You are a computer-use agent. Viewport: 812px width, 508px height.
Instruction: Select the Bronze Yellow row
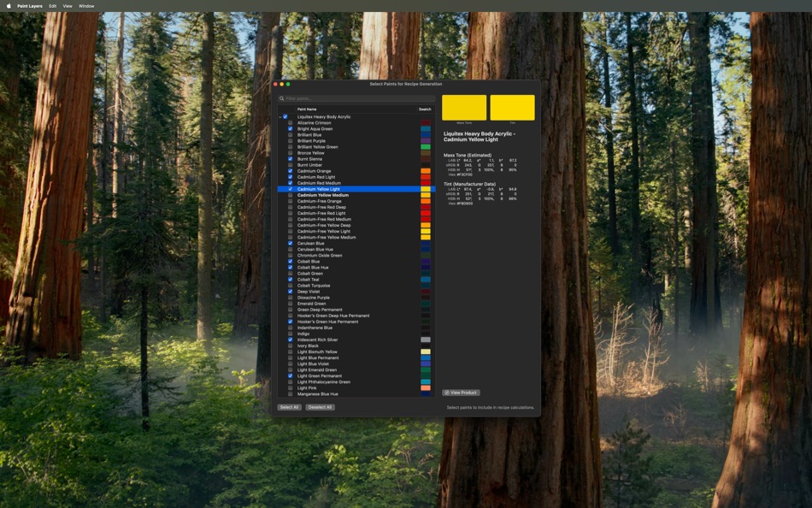click(x=356, y=153)
